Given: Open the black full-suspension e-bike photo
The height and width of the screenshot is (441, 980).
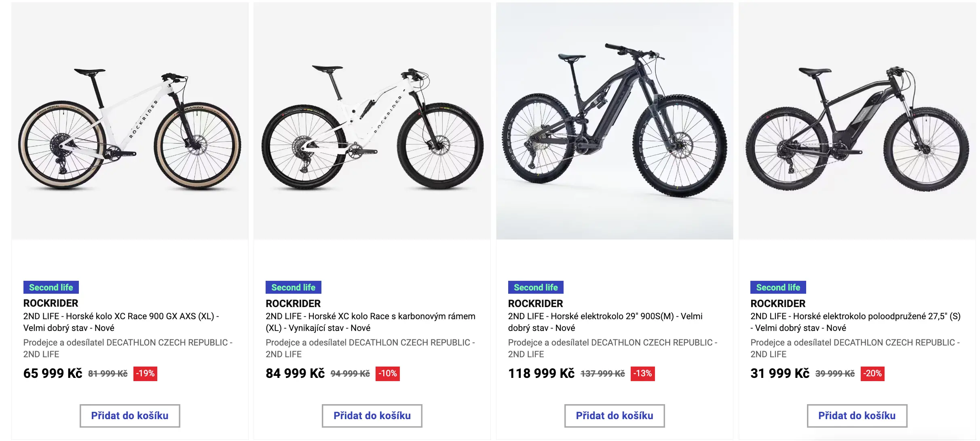Looking at the screenshot, I should coord(615,121).
